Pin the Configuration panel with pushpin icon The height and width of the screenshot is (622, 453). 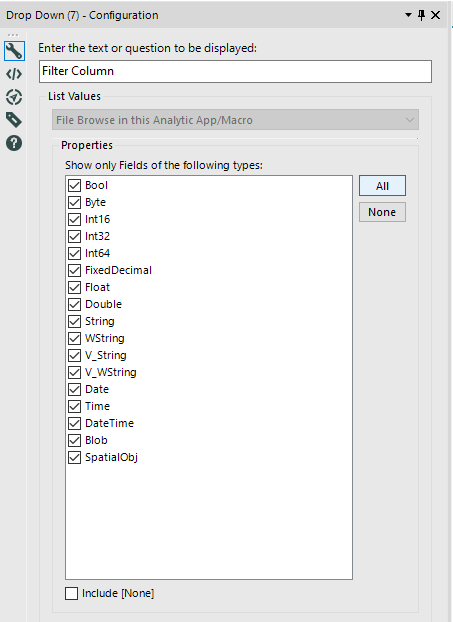click(422, 15)
